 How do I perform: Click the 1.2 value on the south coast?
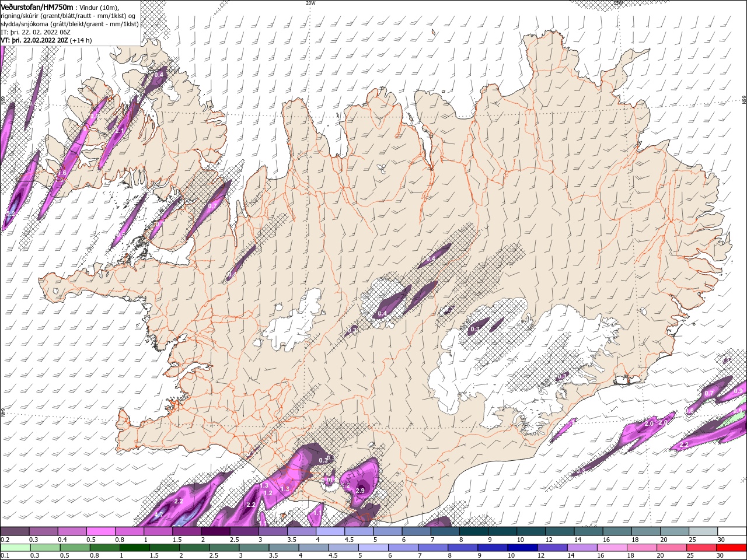tap(268, 493)
